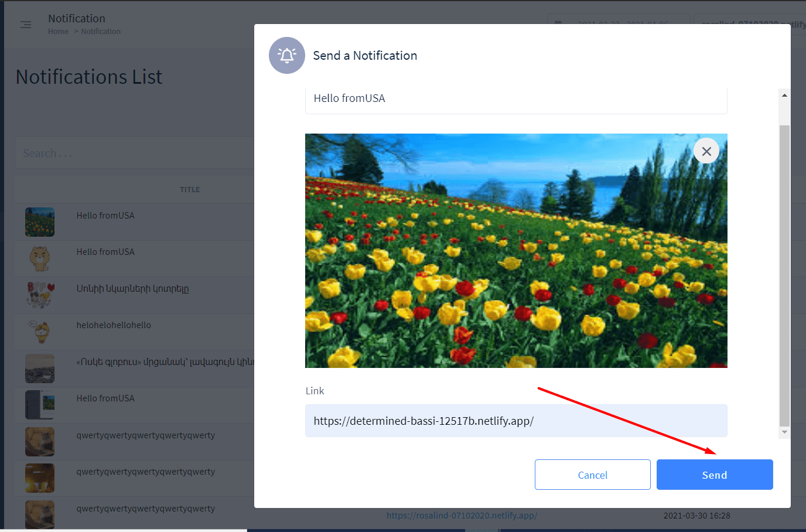Click the tulip field image preview
This screenshot has height=532, width=806.
click(x=516, y=251)
